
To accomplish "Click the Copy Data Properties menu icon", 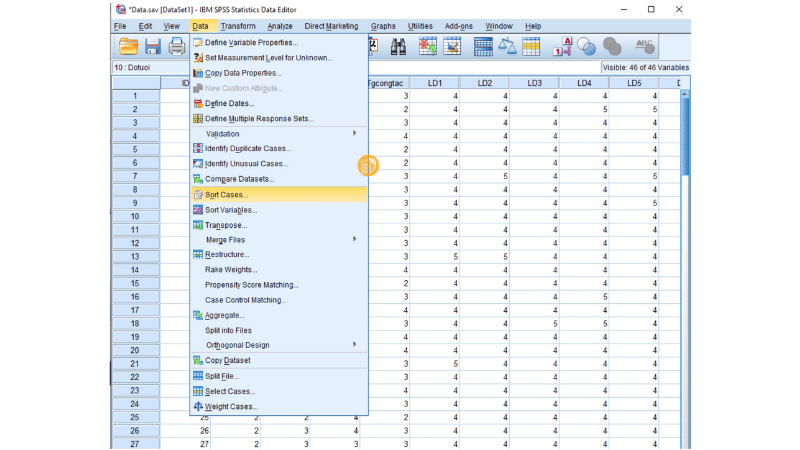I will pos(198,73).
